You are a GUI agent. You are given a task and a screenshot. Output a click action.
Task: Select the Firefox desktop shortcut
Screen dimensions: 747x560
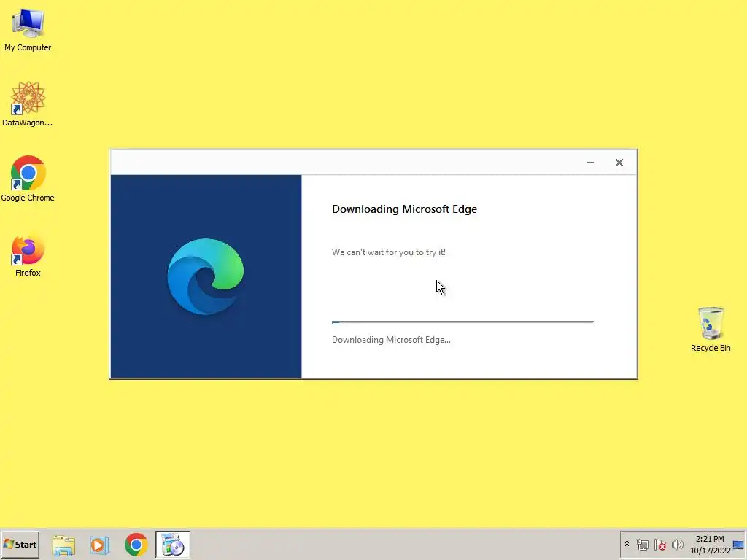(x=28, y=256)
